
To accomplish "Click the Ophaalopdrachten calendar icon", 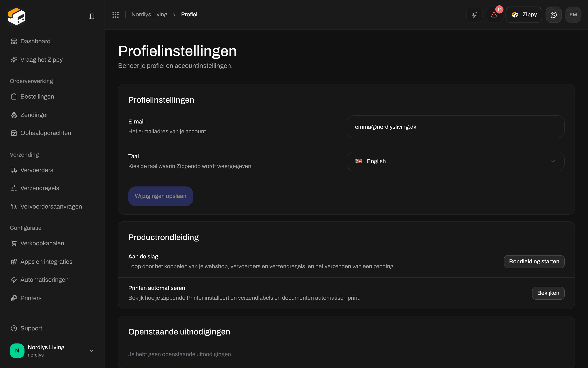I will (x=14, y=133).
